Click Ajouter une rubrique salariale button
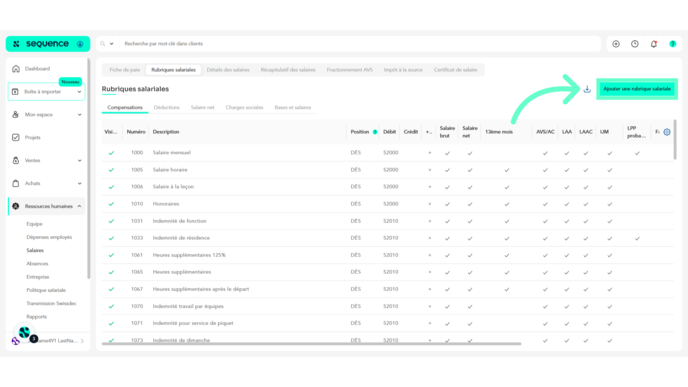Viewport: 688px width, 387px height. pyautogui.click(x=637, y=89)
